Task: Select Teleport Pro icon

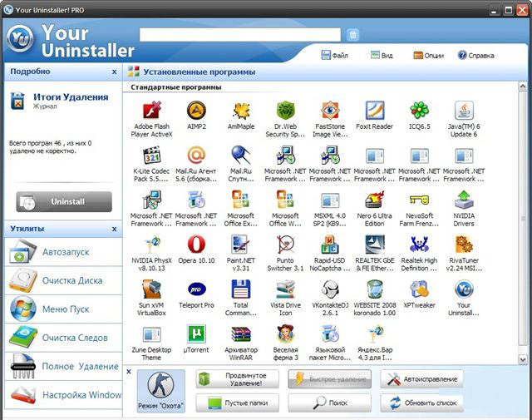Action: [196, 289]
